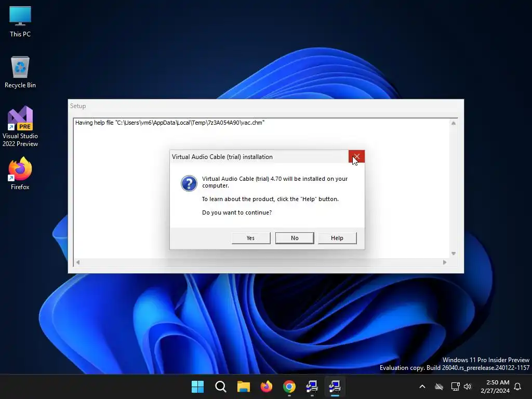Click the Setup window title bar
Image resolution: width=532 pixels, height=399 pixels.
265,106
